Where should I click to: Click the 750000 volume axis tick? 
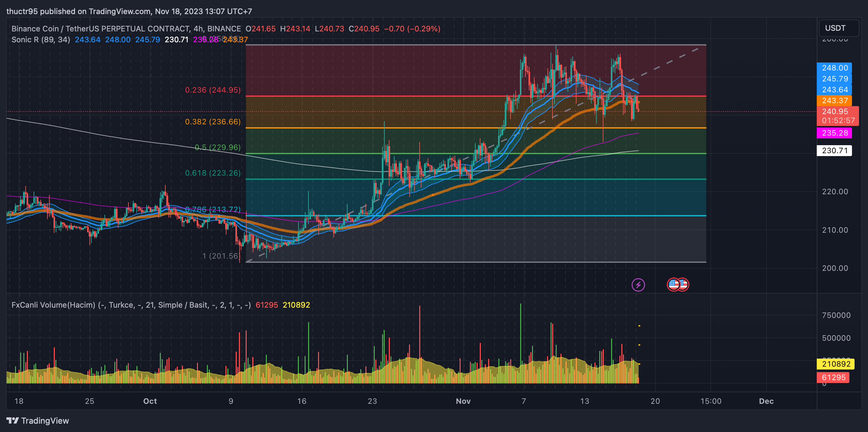click(836, 315)
